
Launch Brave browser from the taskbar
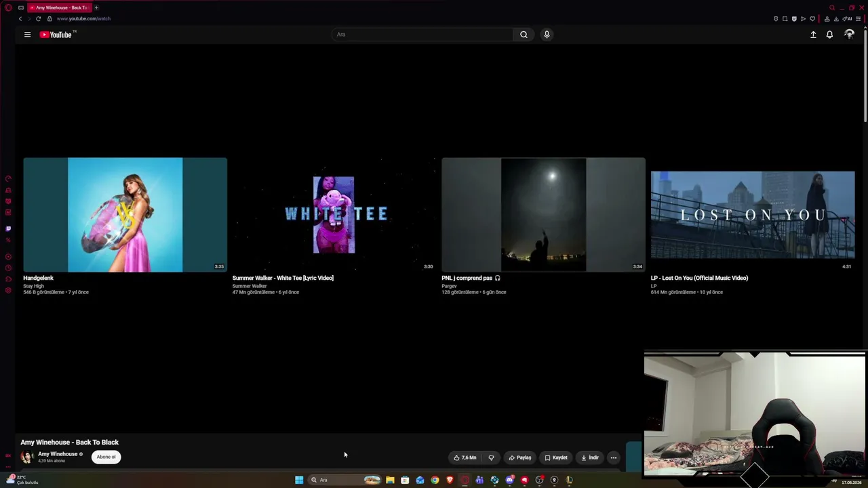pos(450,480)
